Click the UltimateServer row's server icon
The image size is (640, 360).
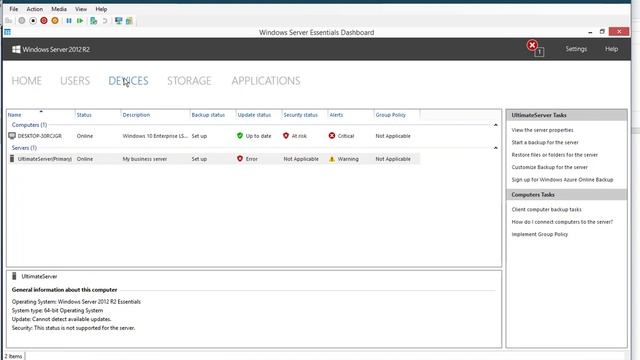point(12,158)
